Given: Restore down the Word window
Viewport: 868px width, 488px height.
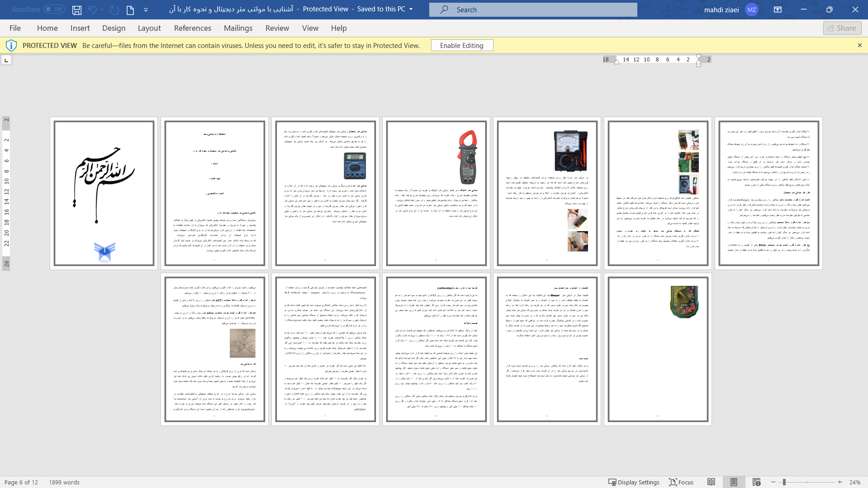Looking at the screenshot, I should (x=829, y=9).
